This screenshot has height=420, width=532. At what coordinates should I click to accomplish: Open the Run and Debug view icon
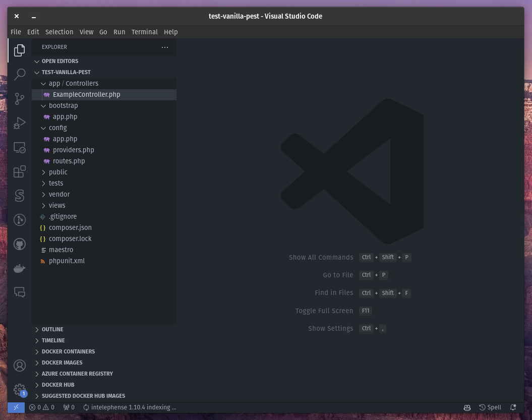[x=19, y=123]
